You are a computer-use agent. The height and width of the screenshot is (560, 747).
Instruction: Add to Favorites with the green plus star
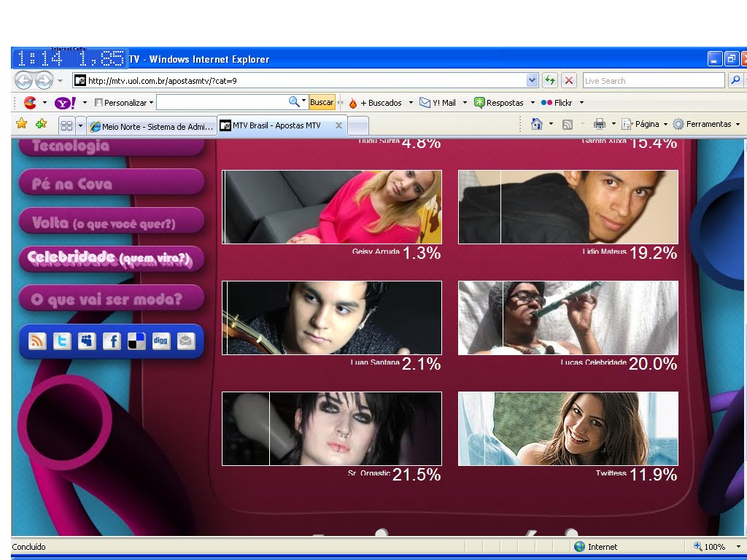pos(42,124)
